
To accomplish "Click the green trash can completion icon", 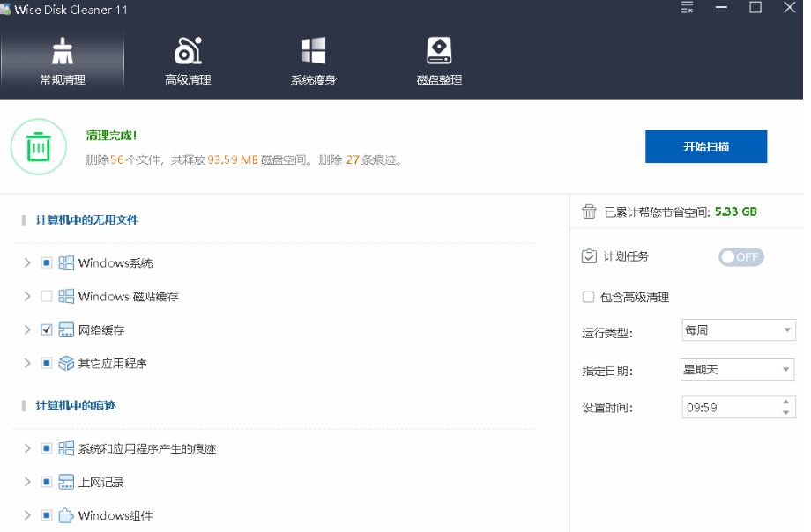I will [39, 147].
